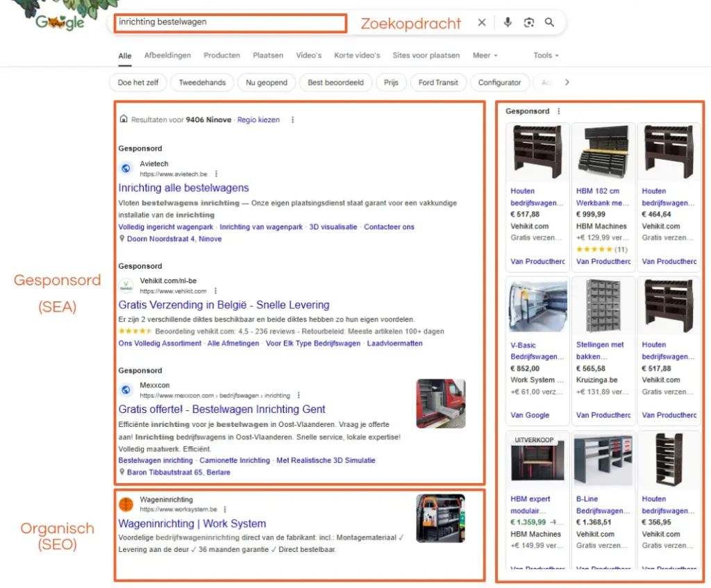Toggle the Best beoordeeld filter chip
The width and height of the screenshot is (711, 588).
335,83
